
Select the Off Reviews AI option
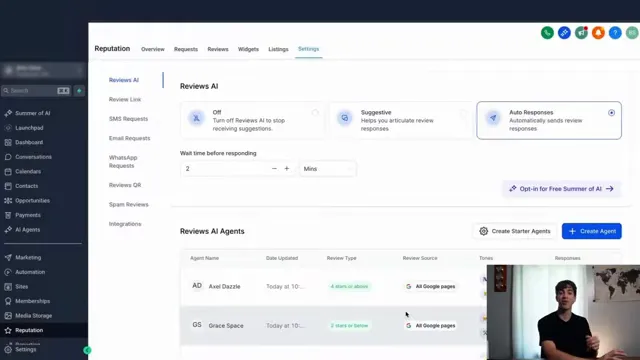(252, 120)
